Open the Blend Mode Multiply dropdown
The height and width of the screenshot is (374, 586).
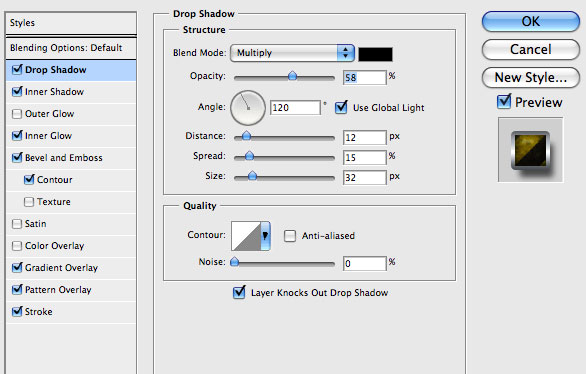click(x=292, y=53)
